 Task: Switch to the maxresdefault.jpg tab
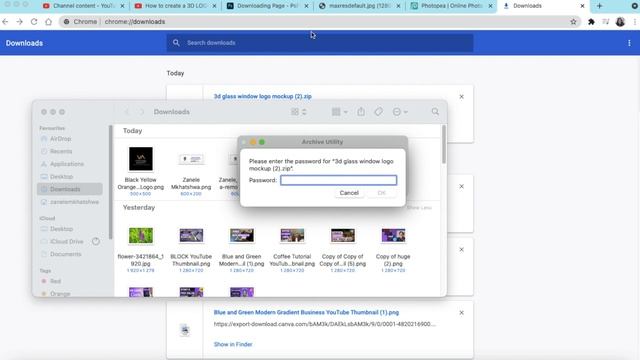pyautogui.click(x=360, y=6)
